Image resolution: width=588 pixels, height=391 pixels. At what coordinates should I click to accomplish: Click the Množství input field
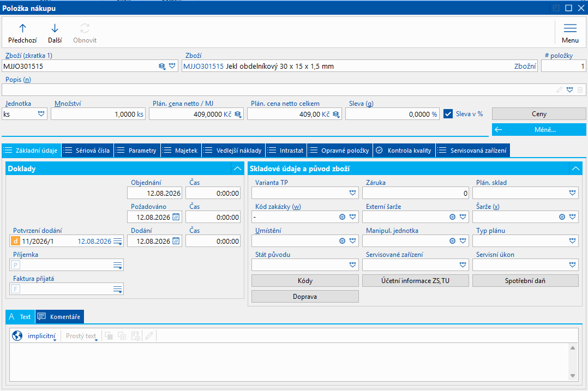(x=98, y=114)
